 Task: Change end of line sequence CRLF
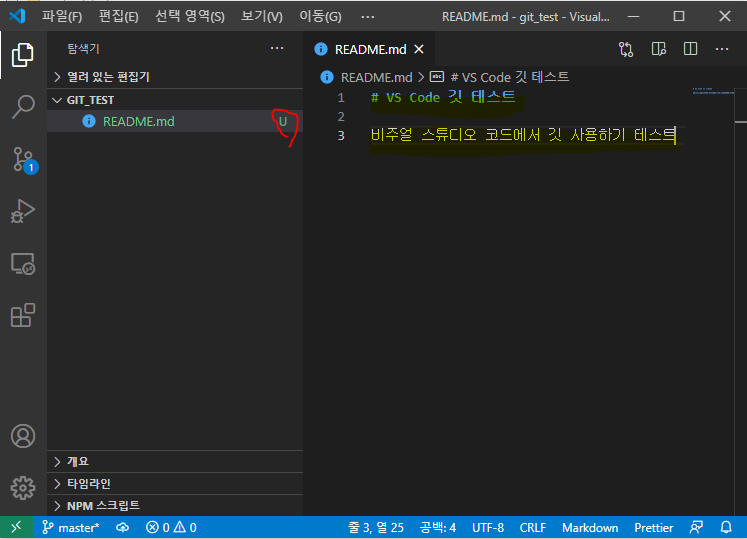pos(533,528)
